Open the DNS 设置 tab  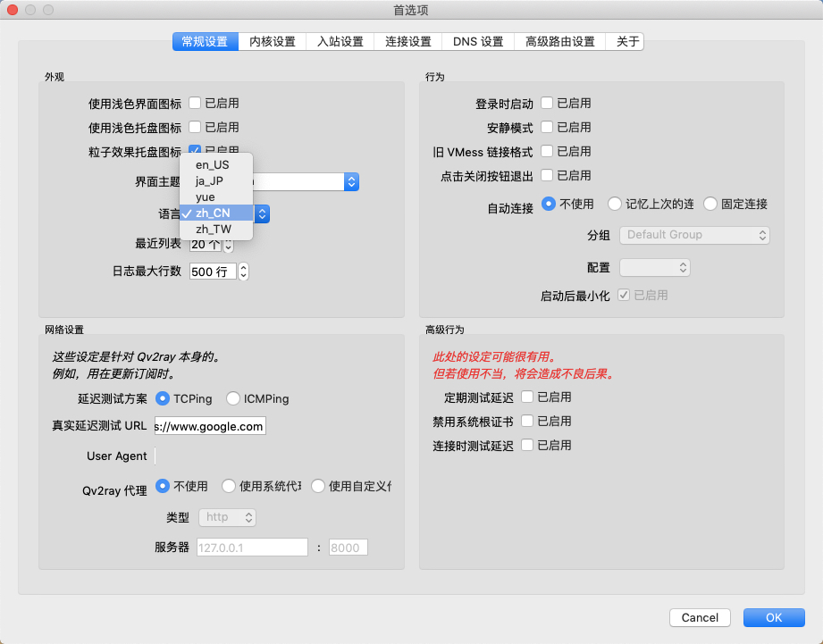[x=478, y=42]
